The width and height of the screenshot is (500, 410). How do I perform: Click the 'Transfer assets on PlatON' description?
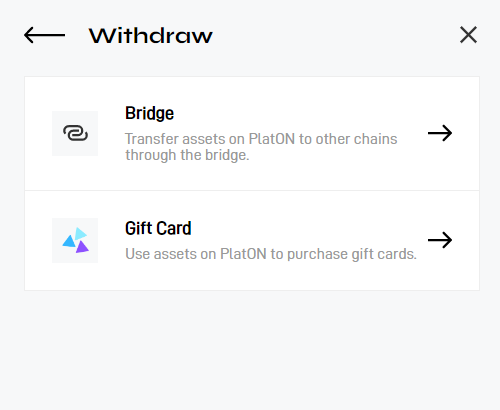[x=261, y=147]
